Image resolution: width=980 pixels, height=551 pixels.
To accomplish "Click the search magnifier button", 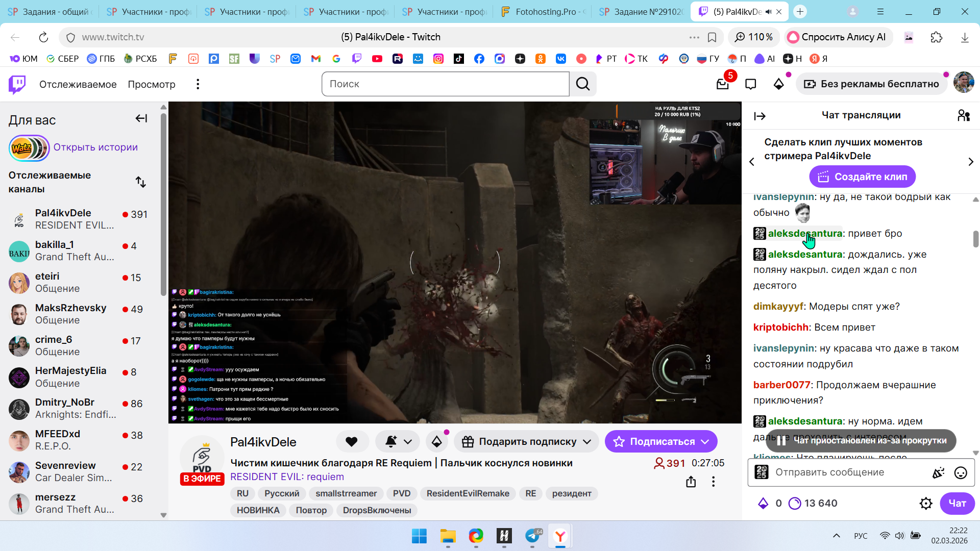I will [583, 84].
